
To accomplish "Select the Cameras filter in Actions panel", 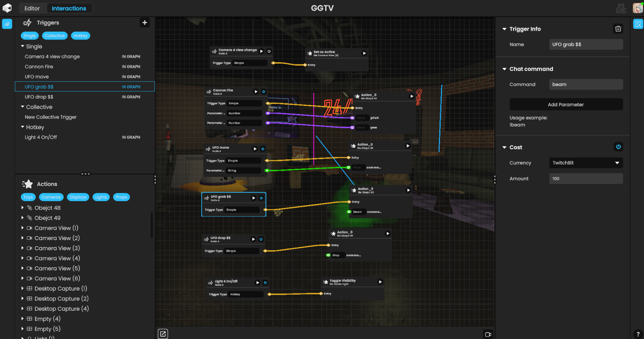I will click(51, 197).
